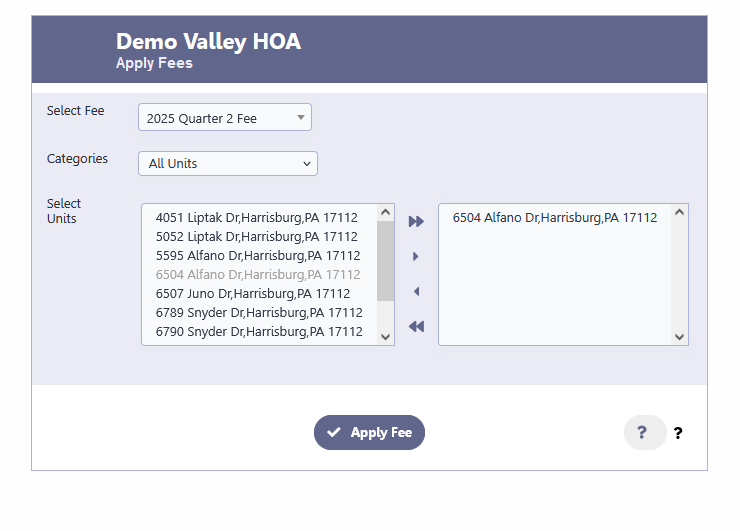This screenshot has width=740, height=531.
Task: Remove selected unit with single left arrow
Action: tap(416, 292)
